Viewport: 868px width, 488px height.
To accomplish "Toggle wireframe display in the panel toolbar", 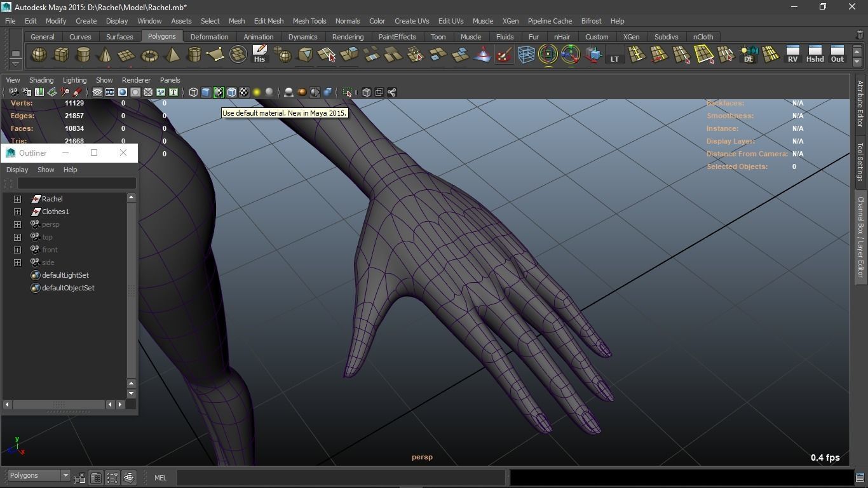I will coord(193,92).
